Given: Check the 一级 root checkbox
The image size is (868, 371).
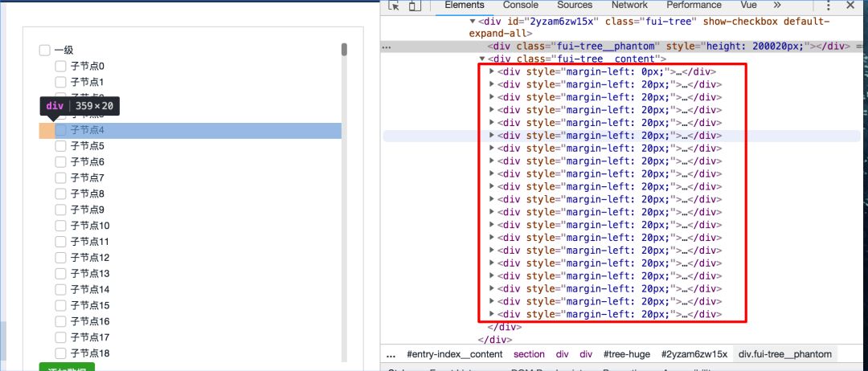Looking at the screenshot, I should tap(45, 51).
